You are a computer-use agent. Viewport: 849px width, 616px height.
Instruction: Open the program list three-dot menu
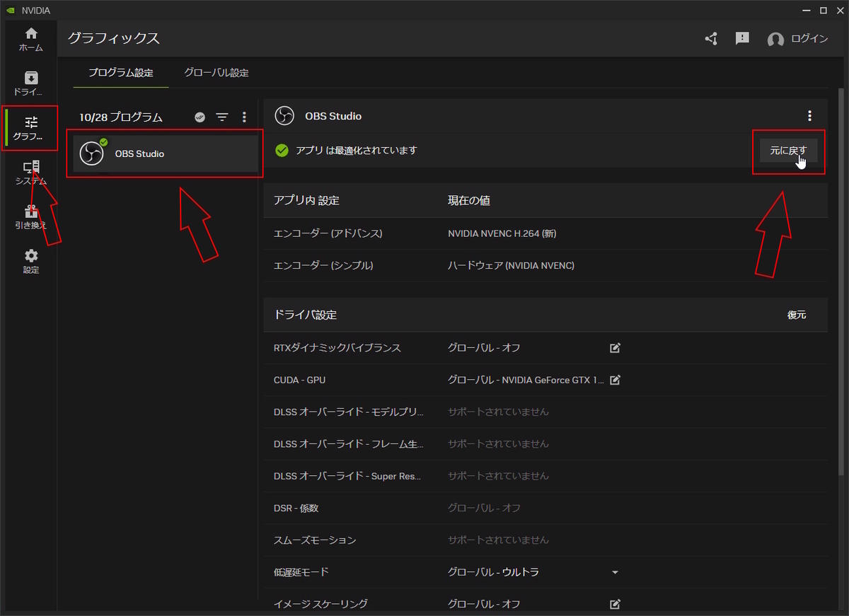[x=244, y=117]
